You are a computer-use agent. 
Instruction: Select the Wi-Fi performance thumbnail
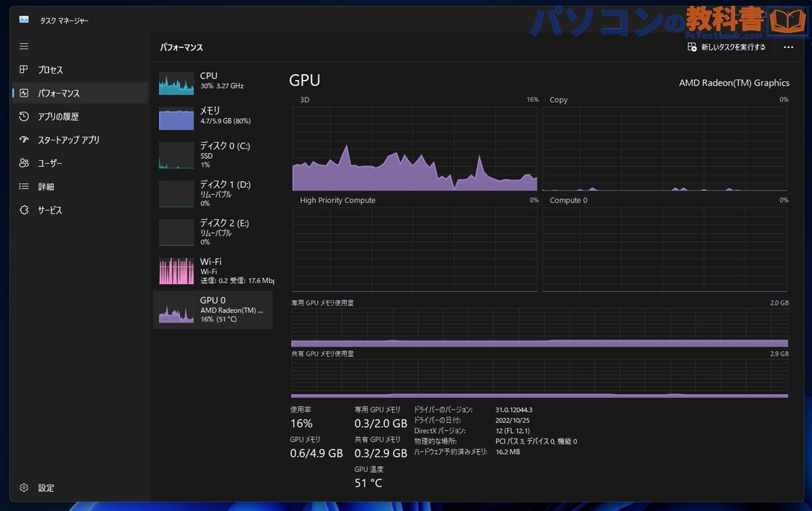[x=213, y=271]
